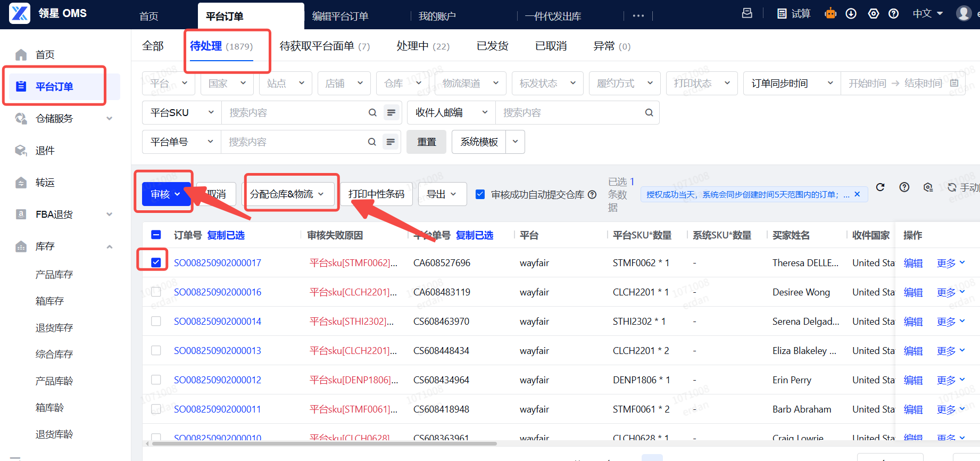980x461 pixels.
Task: Click the horizontal scrollbar below the table
Action: pyautogui.click(x=325, y=443)
